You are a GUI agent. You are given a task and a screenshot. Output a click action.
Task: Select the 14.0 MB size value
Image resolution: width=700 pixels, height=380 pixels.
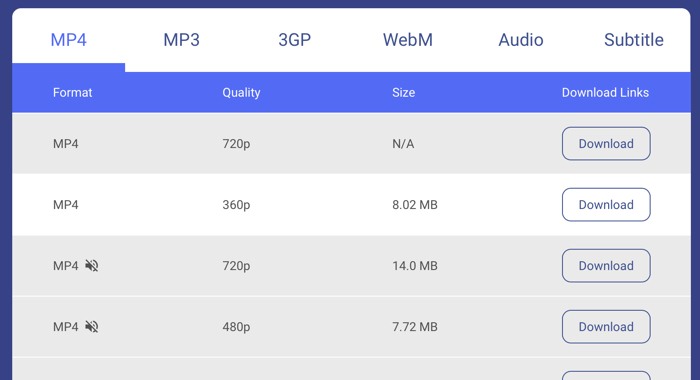click(415, 266)
